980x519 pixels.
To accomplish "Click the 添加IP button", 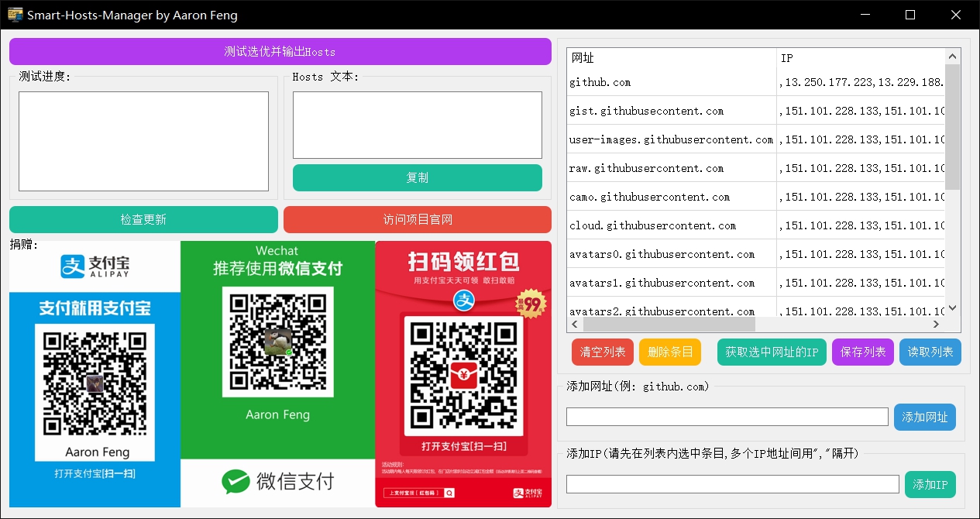I will point(930,484).
